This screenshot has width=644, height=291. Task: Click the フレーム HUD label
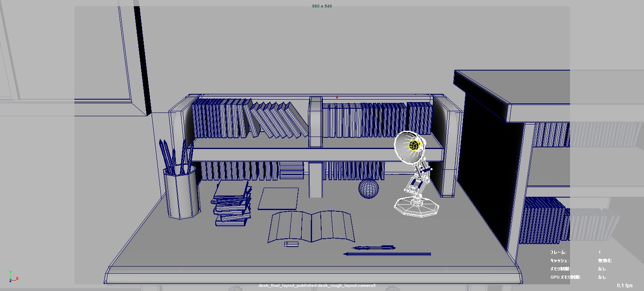(558, 252)
